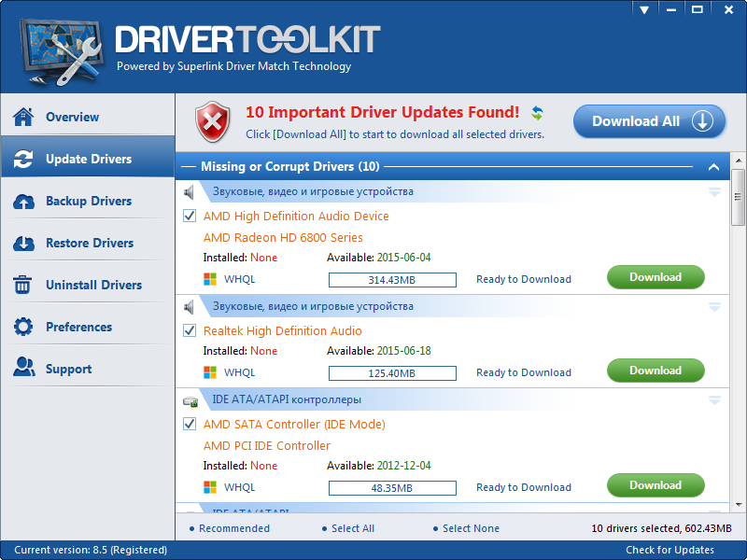Expand details arrow for IDE ATA/ATAPI group
The height and width of the screenshot is (560, 747).
click(714, 400)
